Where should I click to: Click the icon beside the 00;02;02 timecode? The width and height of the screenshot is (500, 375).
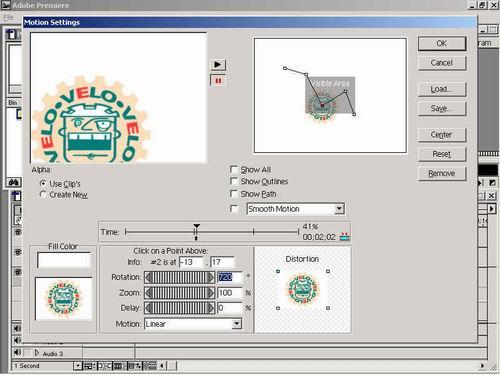[344, 237]
